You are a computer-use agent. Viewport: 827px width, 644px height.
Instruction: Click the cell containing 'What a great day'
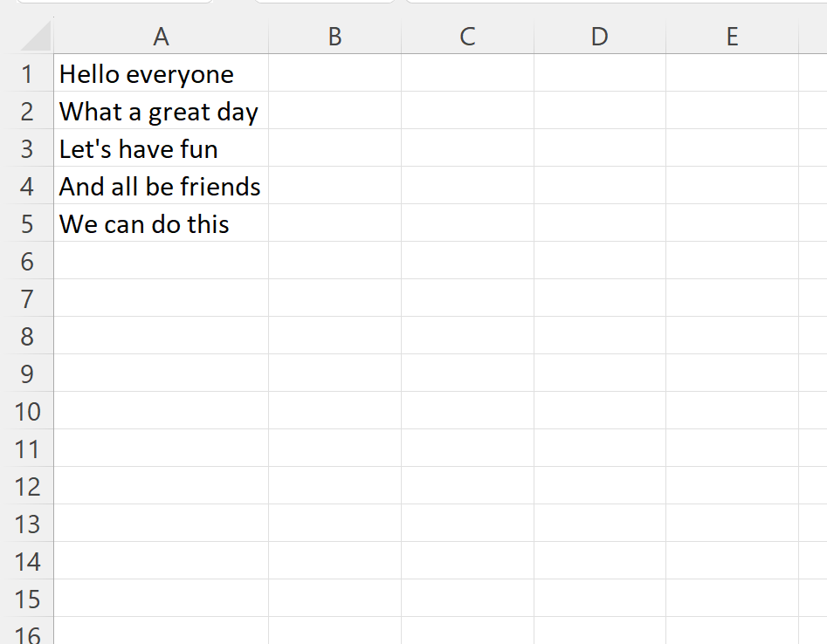161,112
